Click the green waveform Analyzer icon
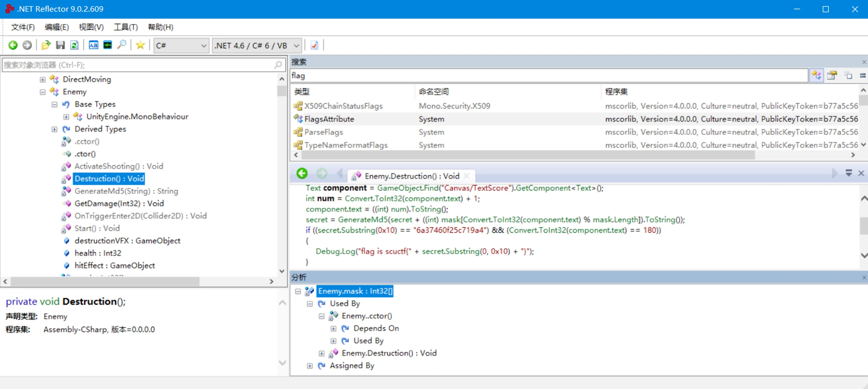Image resolution: width=868 pixels, height=389 pixels. (107, 45)
